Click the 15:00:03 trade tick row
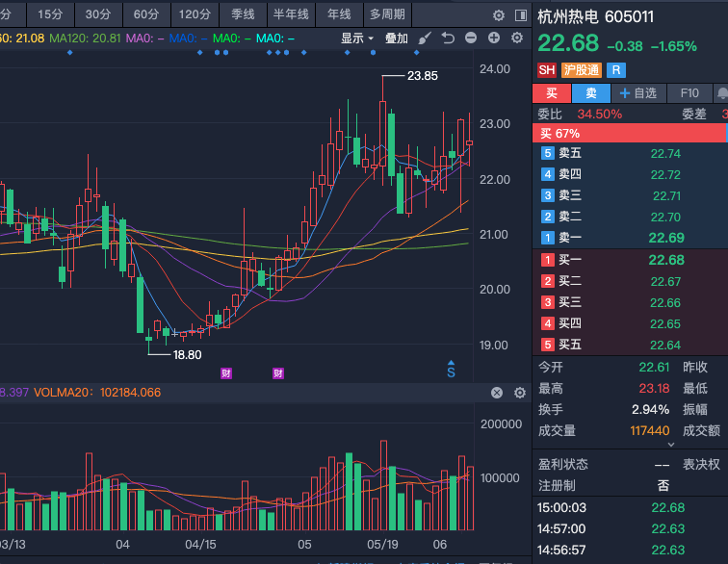 (x=630, y=508)
